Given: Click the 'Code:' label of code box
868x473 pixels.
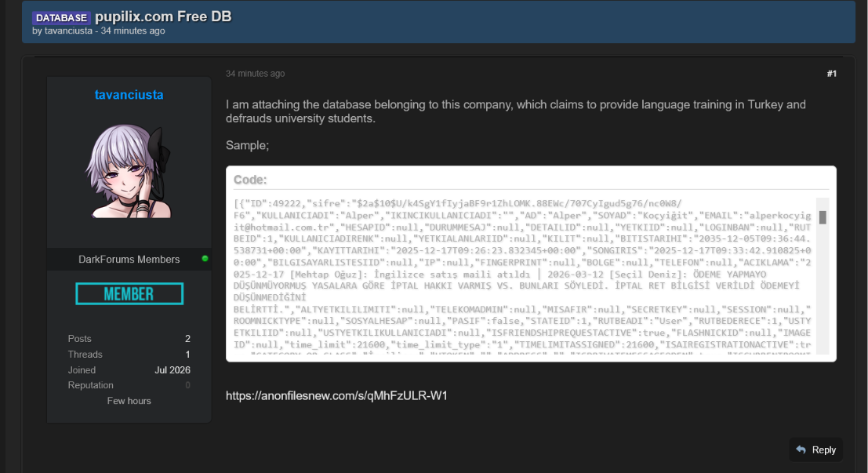Looking at the screenshot, I should (x=250, y=180).
